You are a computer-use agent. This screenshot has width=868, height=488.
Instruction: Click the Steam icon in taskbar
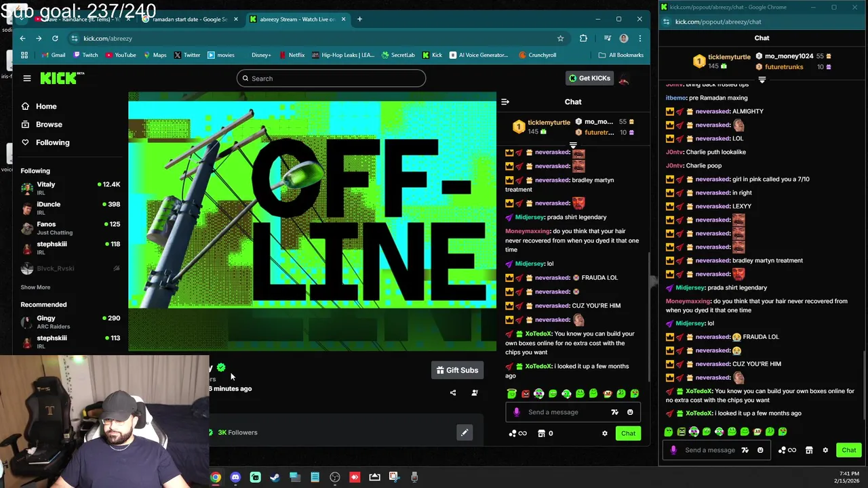pyautogui.click(x=275, y=477)
